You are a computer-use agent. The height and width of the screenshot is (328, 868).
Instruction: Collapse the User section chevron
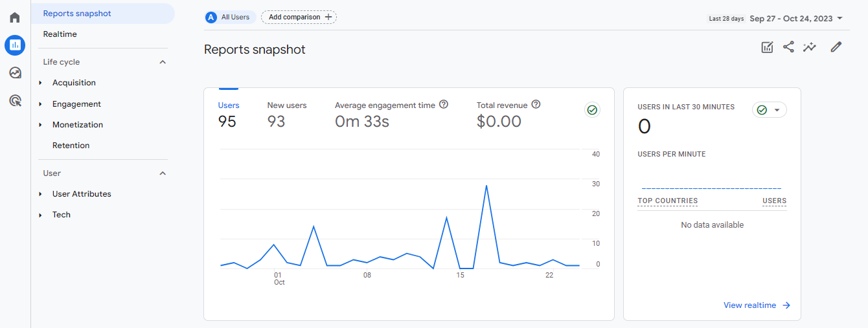163,173
